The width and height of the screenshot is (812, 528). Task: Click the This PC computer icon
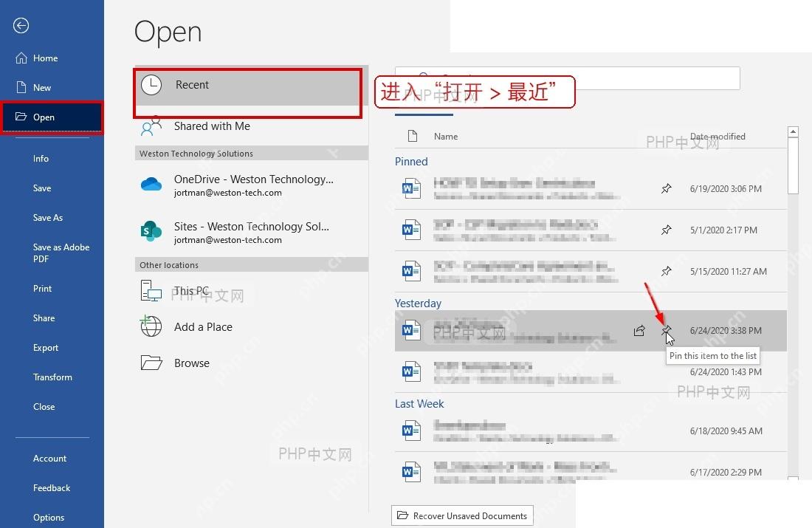[x=151, y=291]
